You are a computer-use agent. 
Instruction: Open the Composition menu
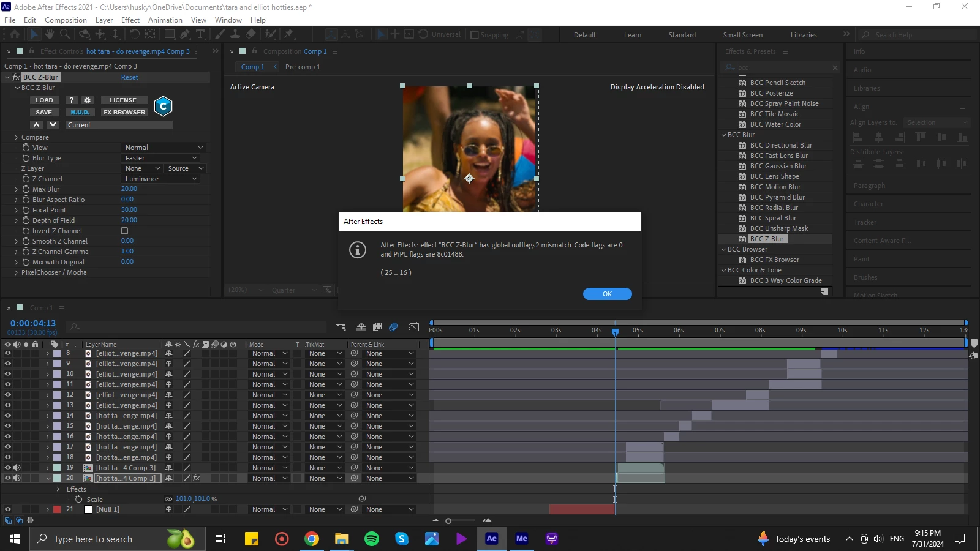tap(66, 20)
